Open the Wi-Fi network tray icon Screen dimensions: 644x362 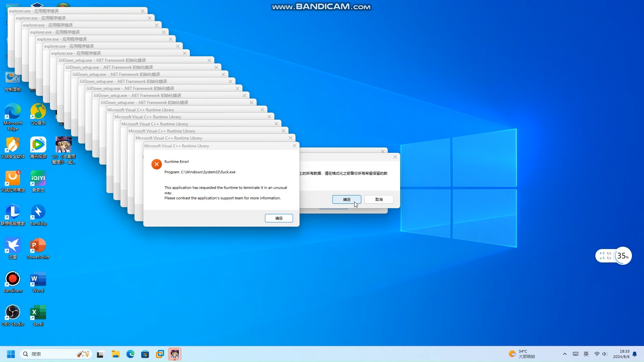[597, 354]
